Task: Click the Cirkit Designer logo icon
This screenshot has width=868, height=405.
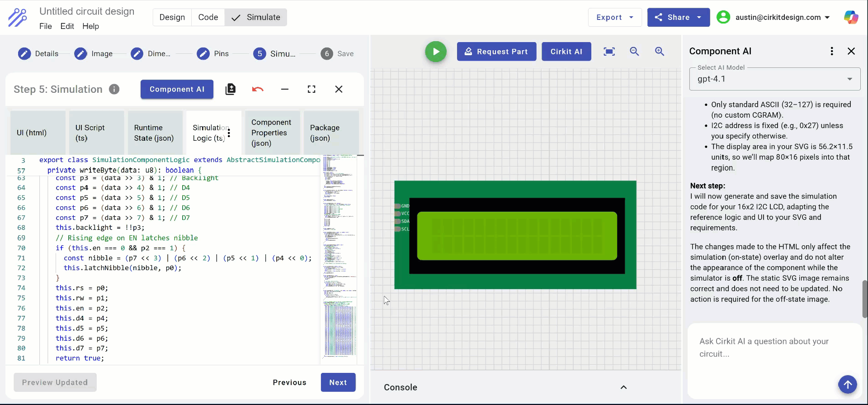Action: [x=18, y=18]
